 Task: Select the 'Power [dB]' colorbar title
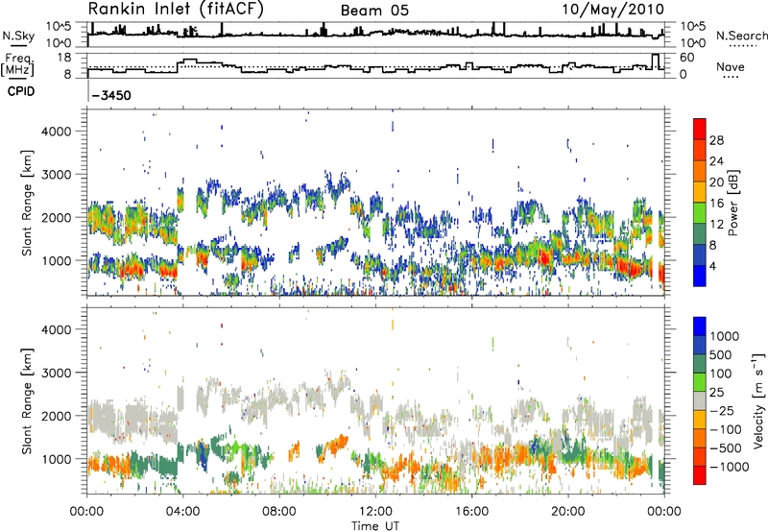pyautogui.click(x=732, y=203)
